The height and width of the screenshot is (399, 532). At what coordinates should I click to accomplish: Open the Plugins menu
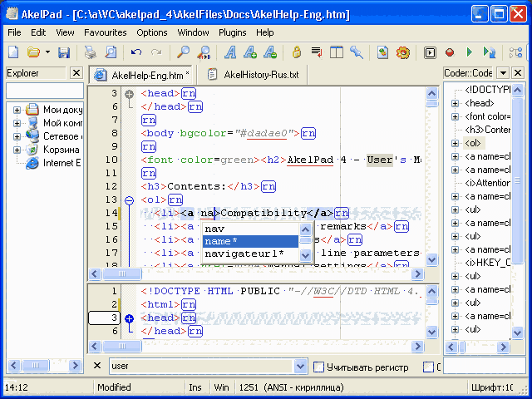(x=233, y=32)
